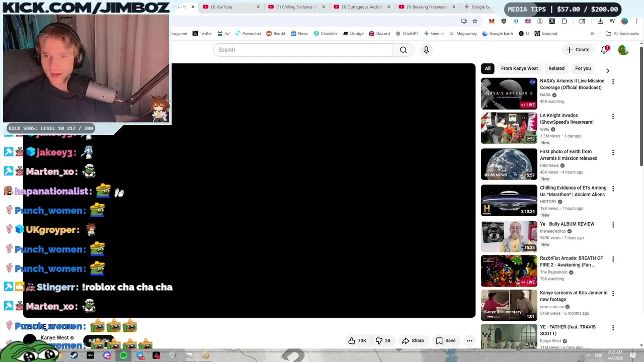The height and width of the screenshot is (362, 644).
Task: Open more actions ellipsis under the video
Action: (x=469, y=340)
